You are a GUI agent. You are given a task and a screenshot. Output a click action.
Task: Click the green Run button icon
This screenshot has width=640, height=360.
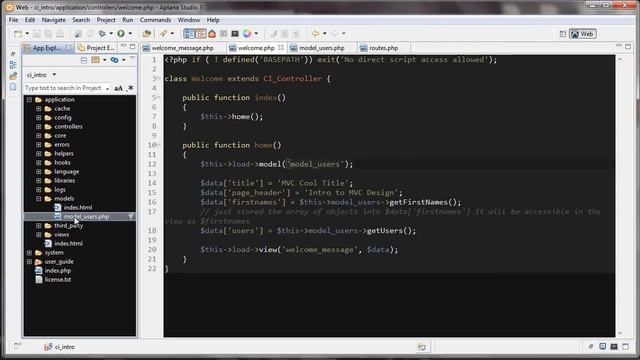tap(121, 33)
